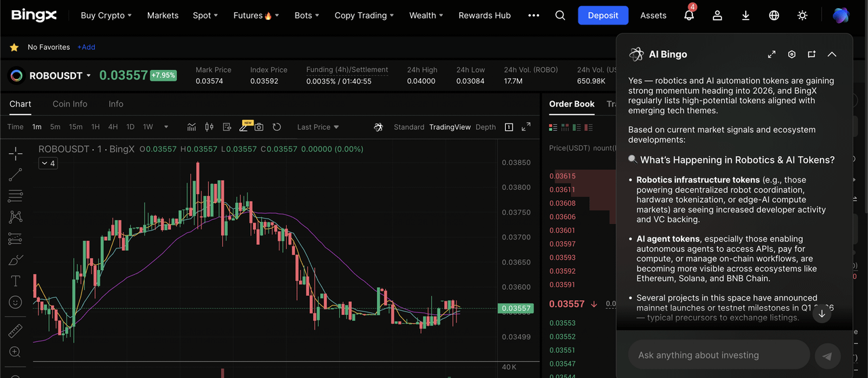Select the brush drawing tool
The width and height of the screenshot is (868, 378).
tap(15, 260)
